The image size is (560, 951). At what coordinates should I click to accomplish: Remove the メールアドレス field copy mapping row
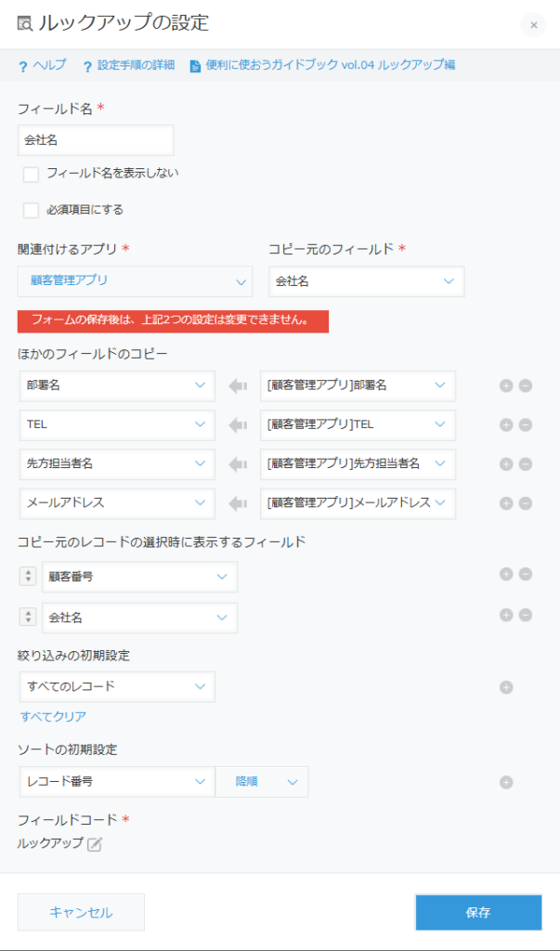pyautogui.click(x=526, y=502)
